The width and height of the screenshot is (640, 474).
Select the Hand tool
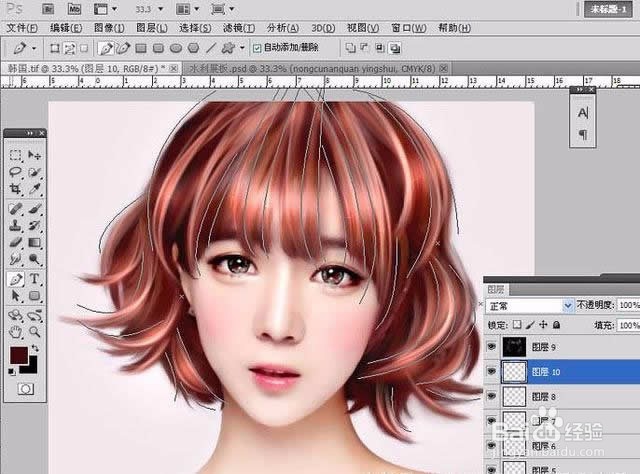point(16,332)
